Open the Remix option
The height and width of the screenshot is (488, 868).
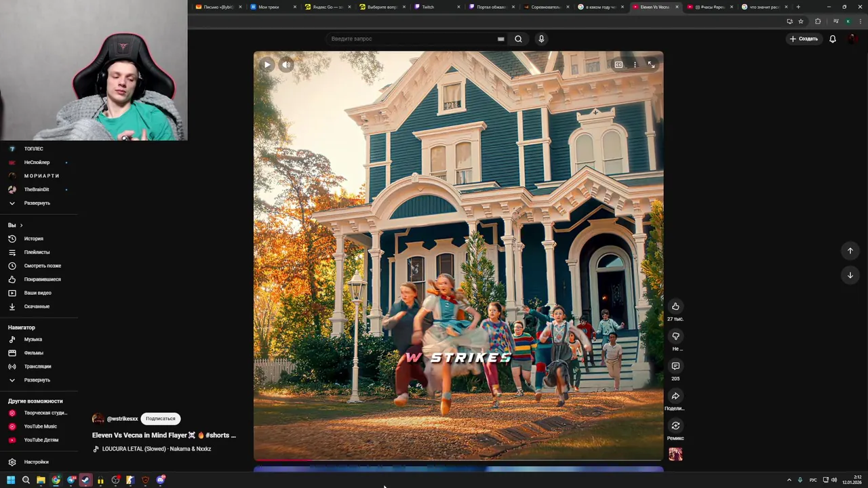675,426
